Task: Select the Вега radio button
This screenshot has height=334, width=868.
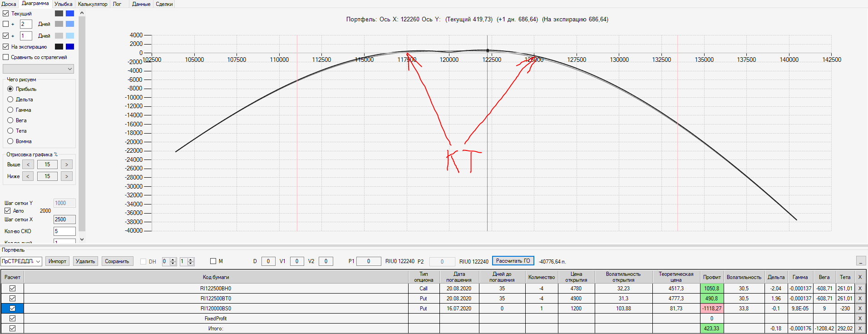Action: click(10, 120)
